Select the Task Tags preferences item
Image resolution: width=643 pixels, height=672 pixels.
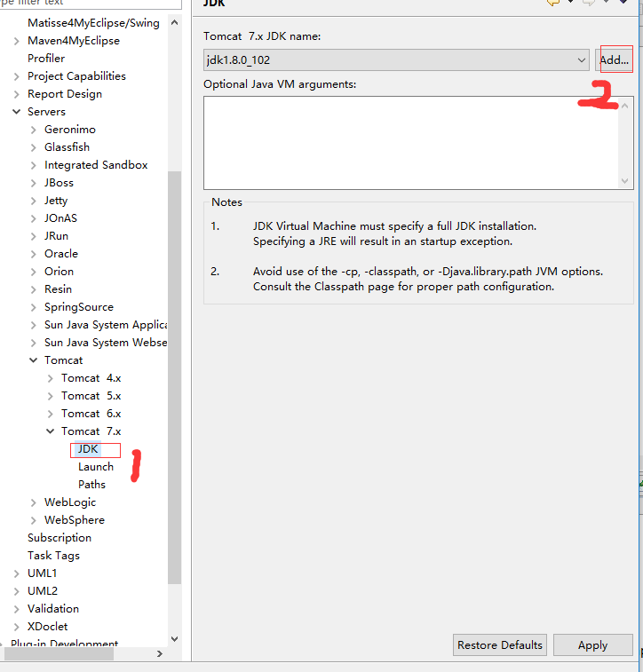(x=53, y=556)
